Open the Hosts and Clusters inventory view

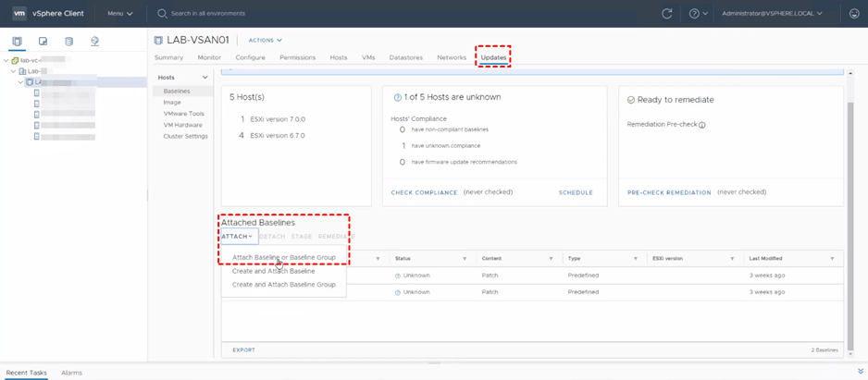[x=18, y=42]
